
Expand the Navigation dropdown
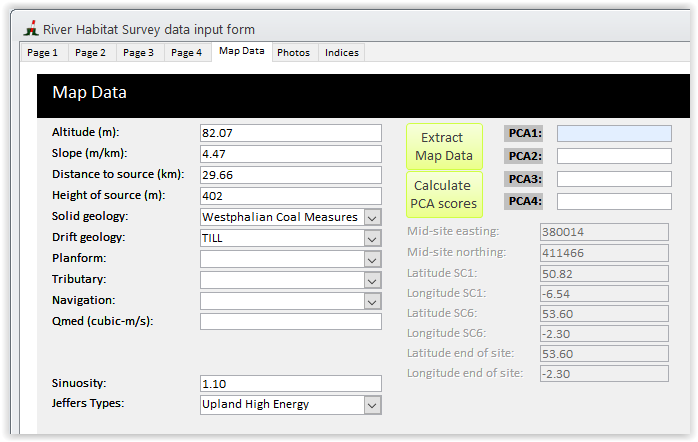pyautogui.click(x=373, y=301)
